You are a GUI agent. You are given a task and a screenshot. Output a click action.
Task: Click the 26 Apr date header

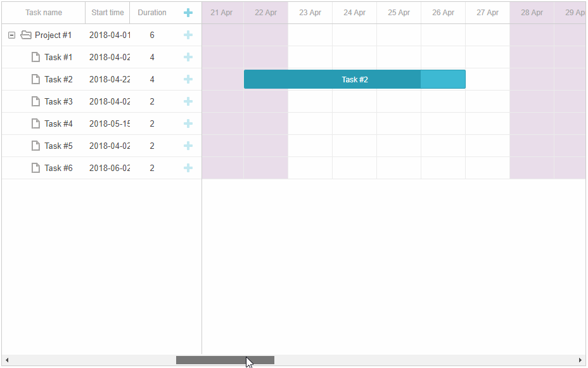pos(443,13)
